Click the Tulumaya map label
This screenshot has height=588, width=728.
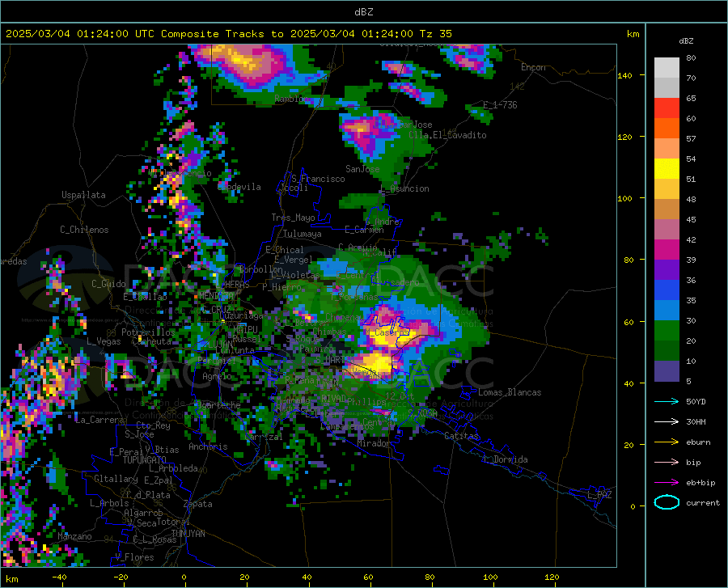303,234
